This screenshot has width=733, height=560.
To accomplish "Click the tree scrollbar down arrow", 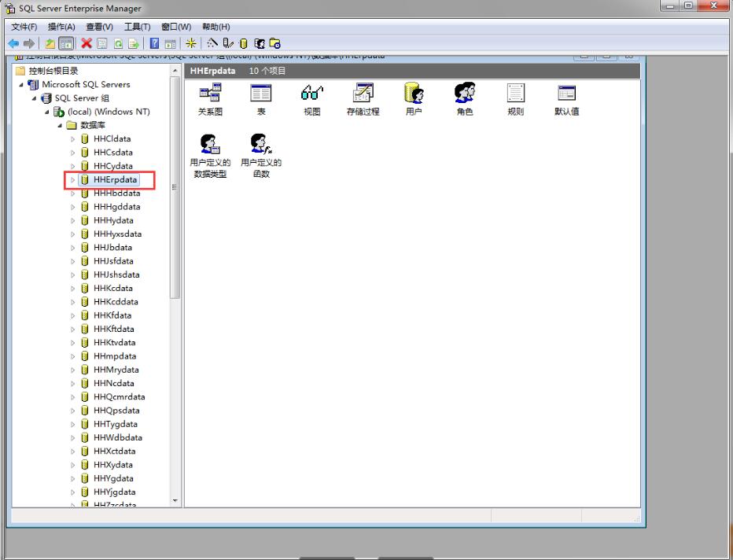I will 175,501.
